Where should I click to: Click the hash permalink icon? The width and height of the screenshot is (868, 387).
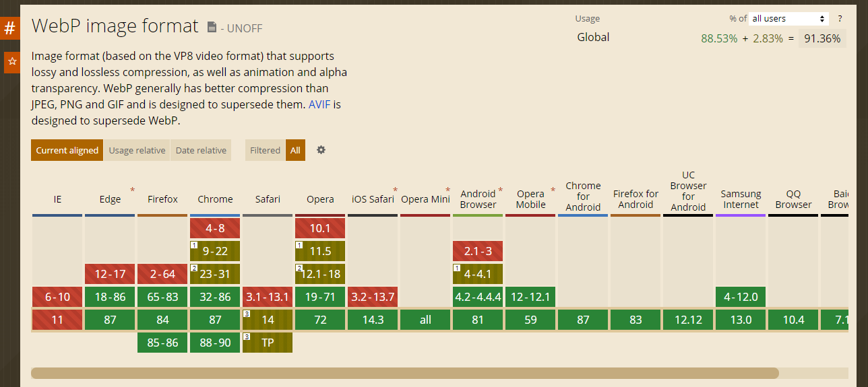(9, 29)
